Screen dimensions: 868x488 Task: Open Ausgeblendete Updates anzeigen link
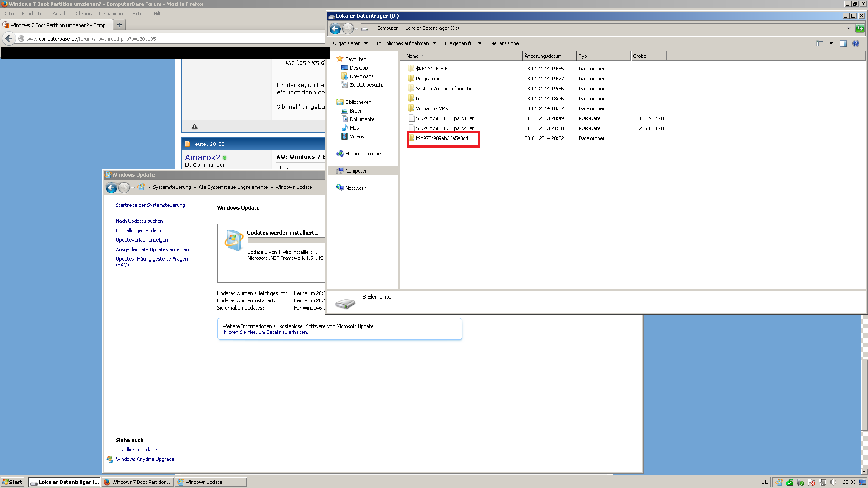152,249
